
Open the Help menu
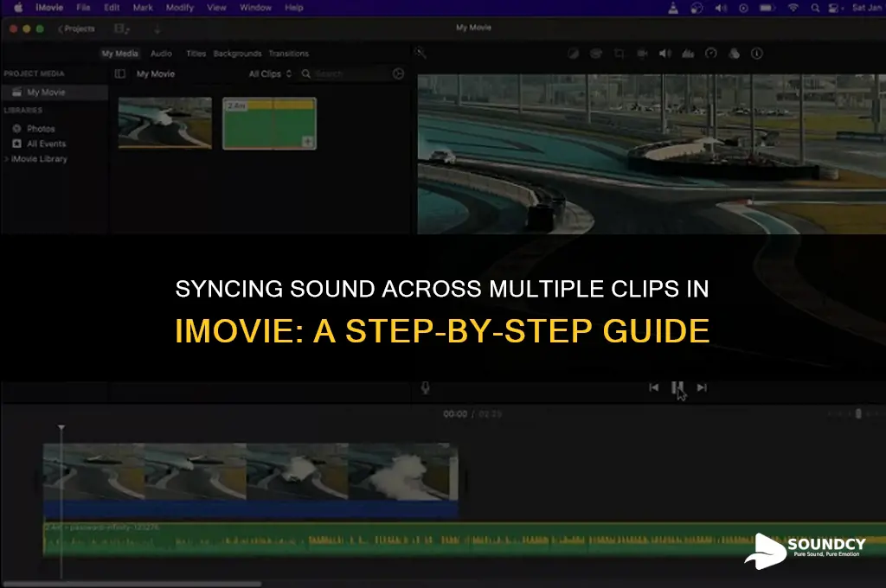pos(294,8)
